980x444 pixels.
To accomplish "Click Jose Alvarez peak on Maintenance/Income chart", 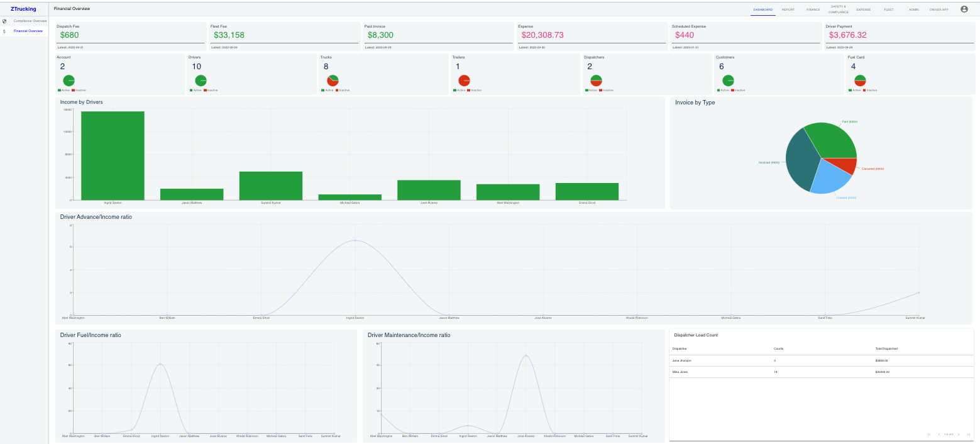I will click(x=526, y=355).
